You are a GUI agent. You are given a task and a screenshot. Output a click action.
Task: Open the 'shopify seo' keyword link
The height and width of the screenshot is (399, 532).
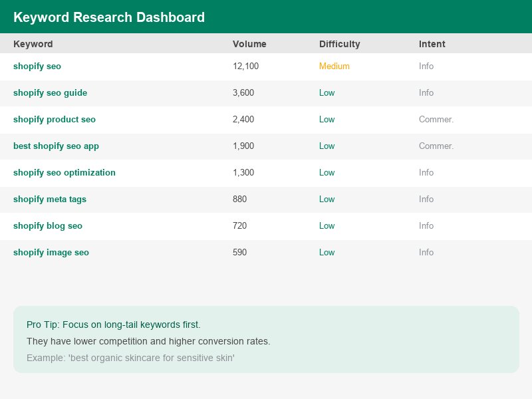point(37,66)
